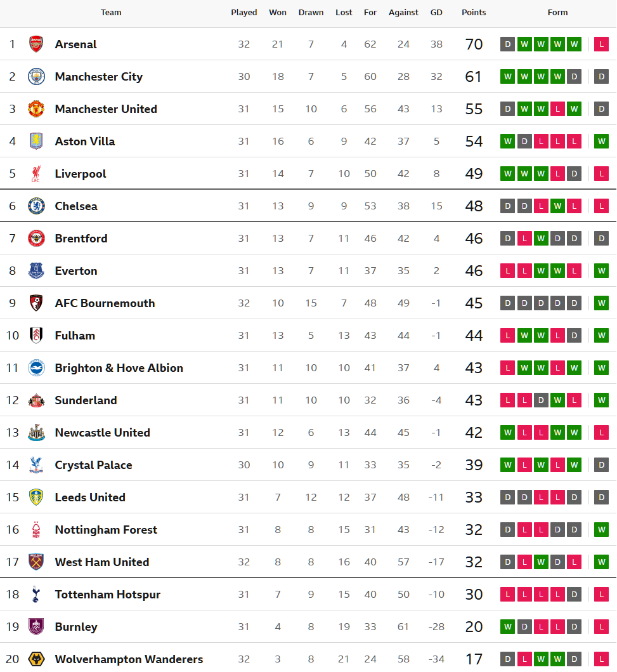617x672 pixels.
Task: Select the Brighton & Hove Albion link
Action: click(x=119, y=368)
